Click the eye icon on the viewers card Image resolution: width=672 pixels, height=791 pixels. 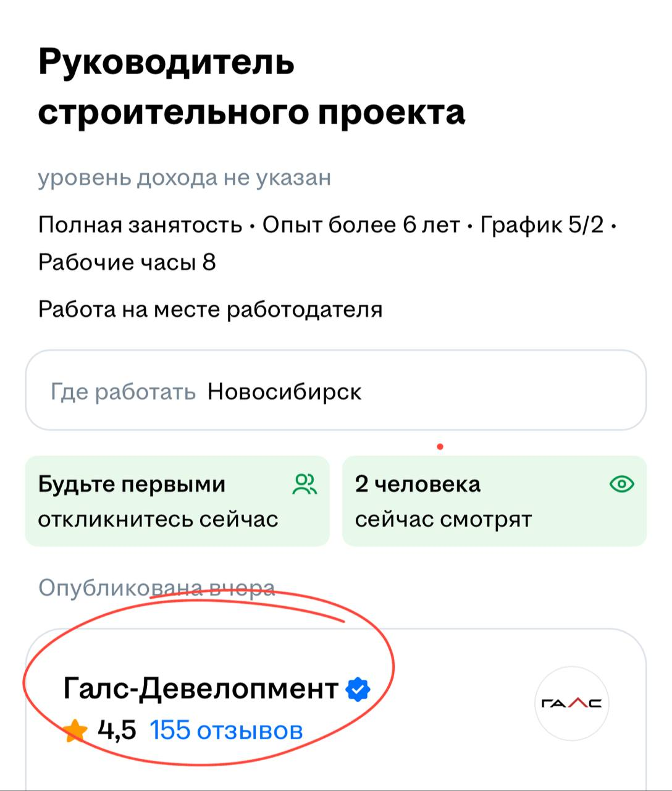click(621, 484)
